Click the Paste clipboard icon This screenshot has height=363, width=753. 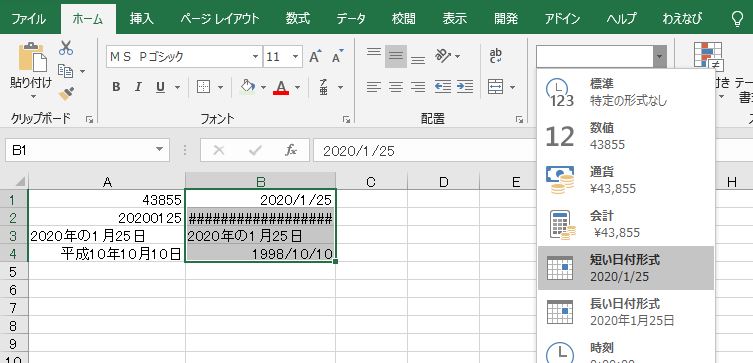[x=32, y=58]
